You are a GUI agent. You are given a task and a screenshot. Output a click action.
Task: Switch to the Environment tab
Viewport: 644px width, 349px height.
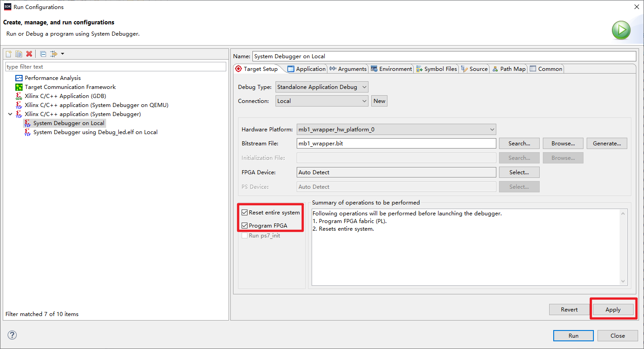point(392,69)
